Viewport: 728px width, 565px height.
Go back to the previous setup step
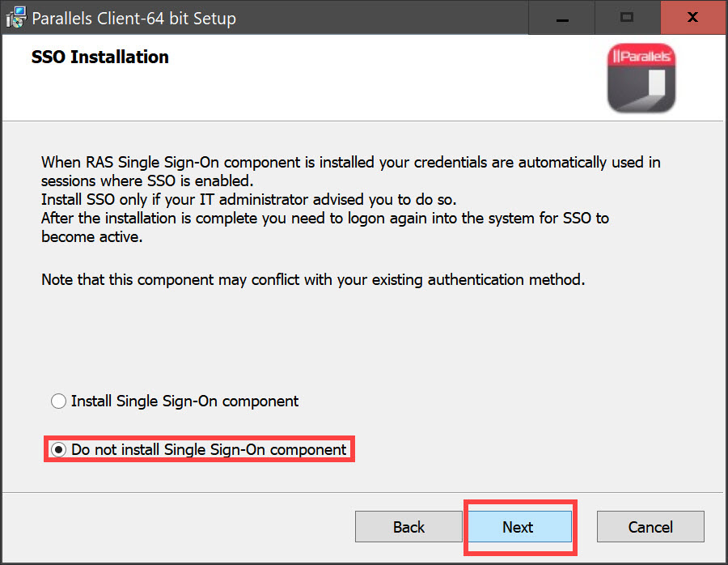click(408, 527)
